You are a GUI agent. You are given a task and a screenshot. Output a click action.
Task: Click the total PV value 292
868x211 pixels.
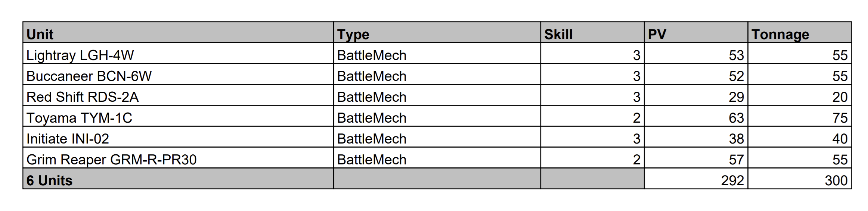click(732, 180)
